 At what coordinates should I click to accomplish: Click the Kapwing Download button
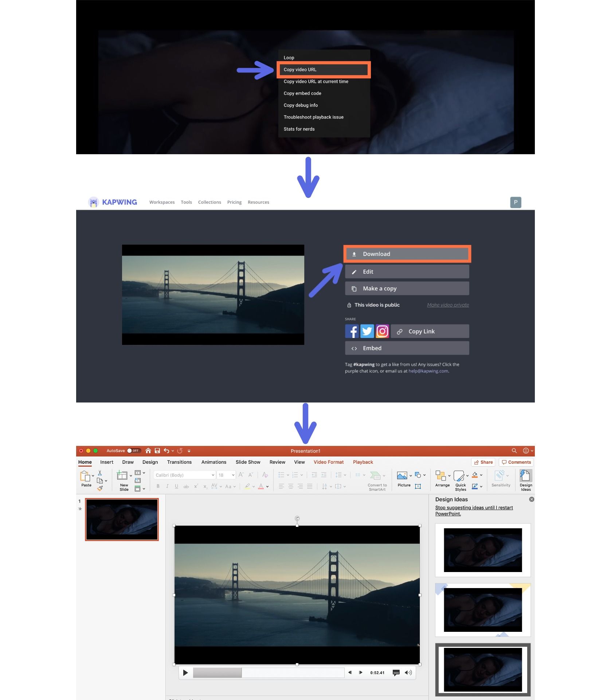click(x=407, y=254)
